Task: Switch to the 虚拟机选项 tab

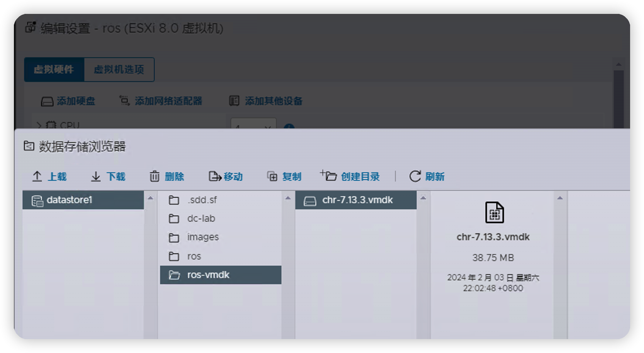Action: [x=119, y=70]
